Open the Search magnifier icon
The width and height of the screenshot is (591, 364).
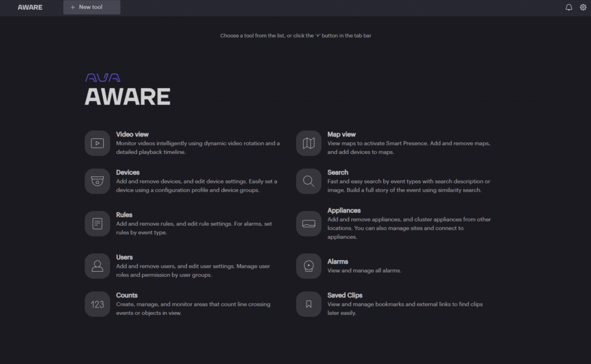click(308, 181)
